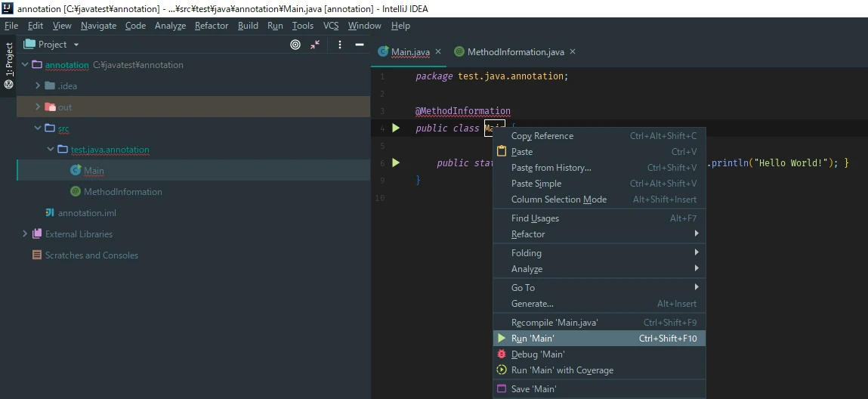The height and width of the screenshot is (399, 868).
Task: Collapse the annotation root project node
Action: point(25,65)
